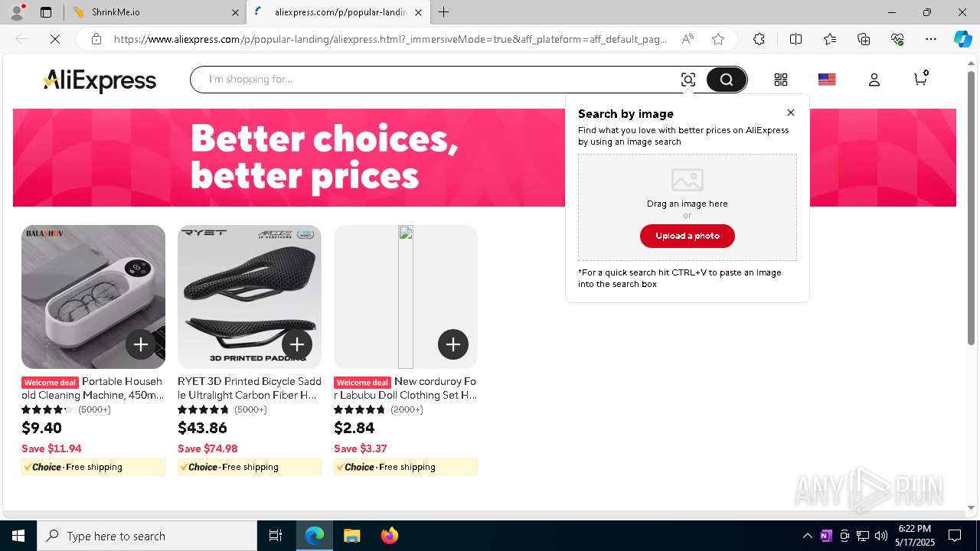Click the Better choices, better prices banner
This screenshot has width=980, height=551.
(x=289, y=158)
